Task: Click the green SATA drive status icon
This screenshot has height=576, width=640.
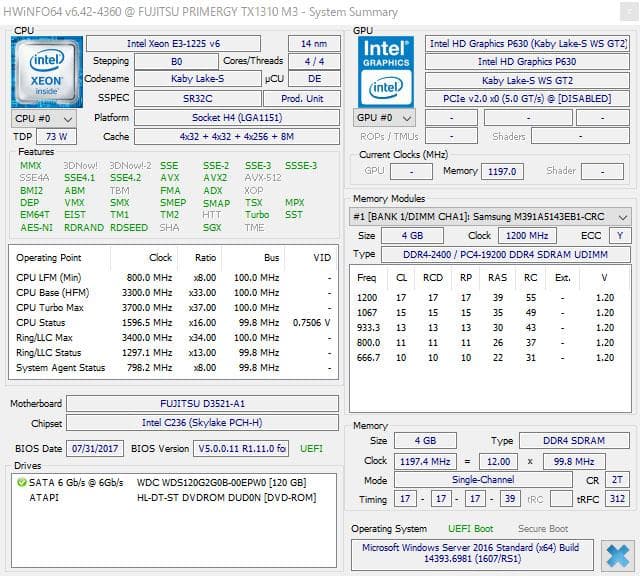Action: pos(21,483)
